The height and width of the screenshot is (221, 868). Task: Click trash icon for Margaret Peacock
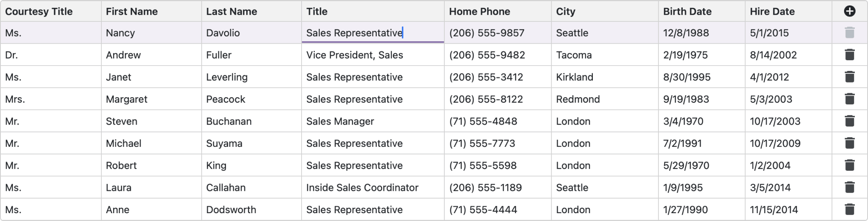tap(849, 99)
